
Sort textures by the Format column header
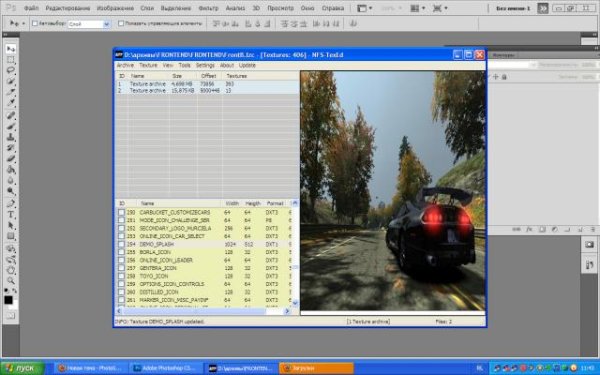point(275,203)
